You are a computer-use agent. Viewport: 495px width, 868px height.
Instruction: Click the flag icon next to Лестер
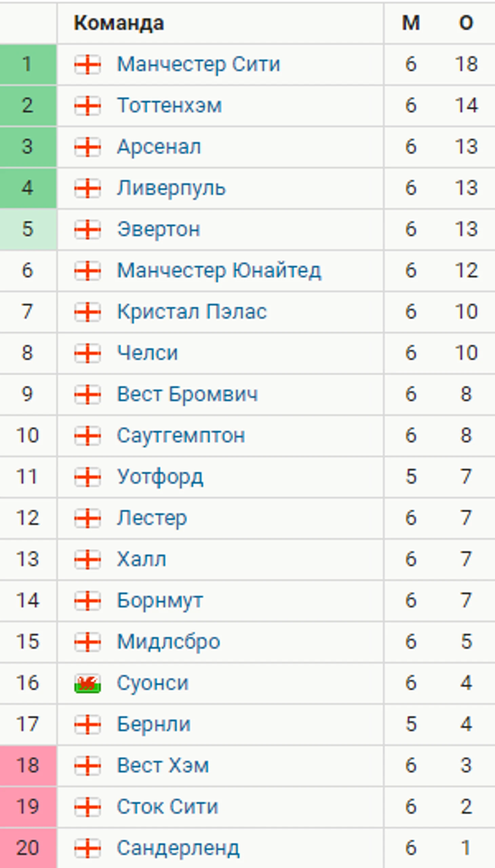point(87,518)
